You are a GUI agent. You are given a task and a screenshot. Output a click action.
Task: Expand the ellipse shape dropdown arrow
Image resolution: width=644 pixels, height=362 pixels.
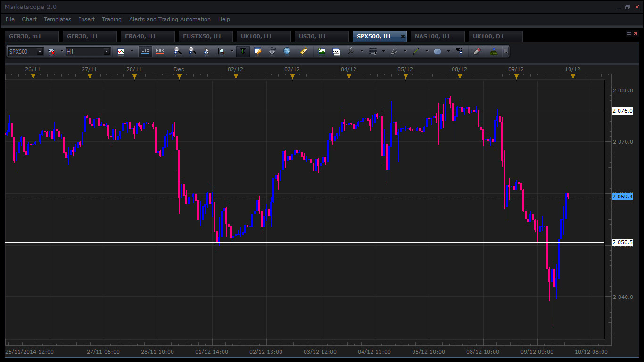tap(448, 51)
